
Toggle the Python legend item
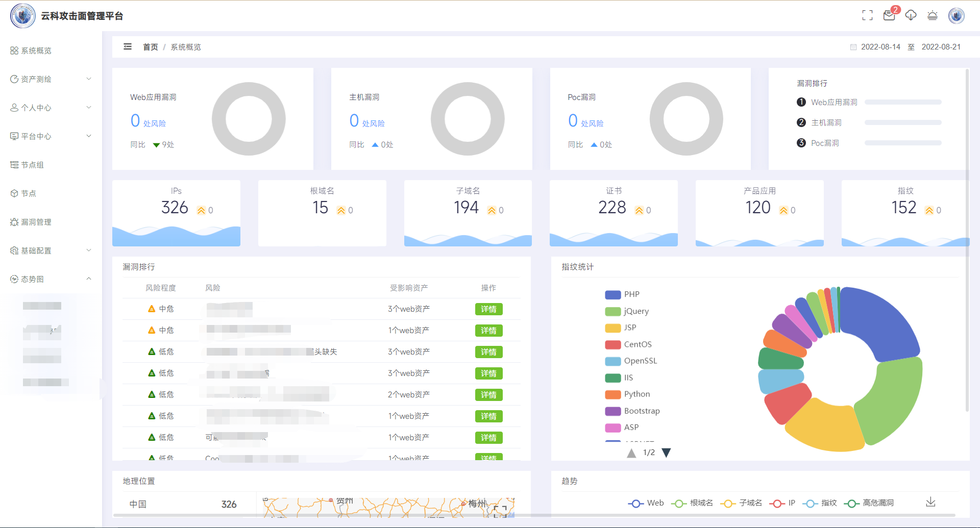627,394
